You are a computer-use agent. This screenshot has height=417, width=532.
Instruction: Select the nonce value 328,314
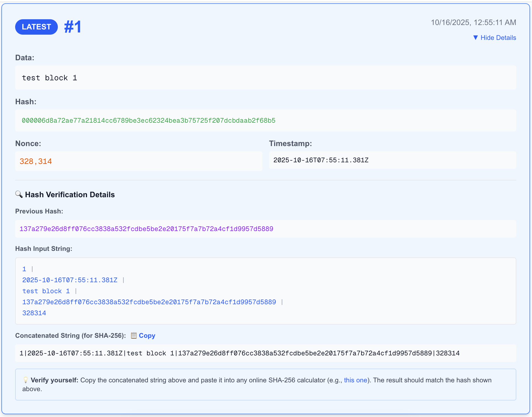(x=36, y=161)
